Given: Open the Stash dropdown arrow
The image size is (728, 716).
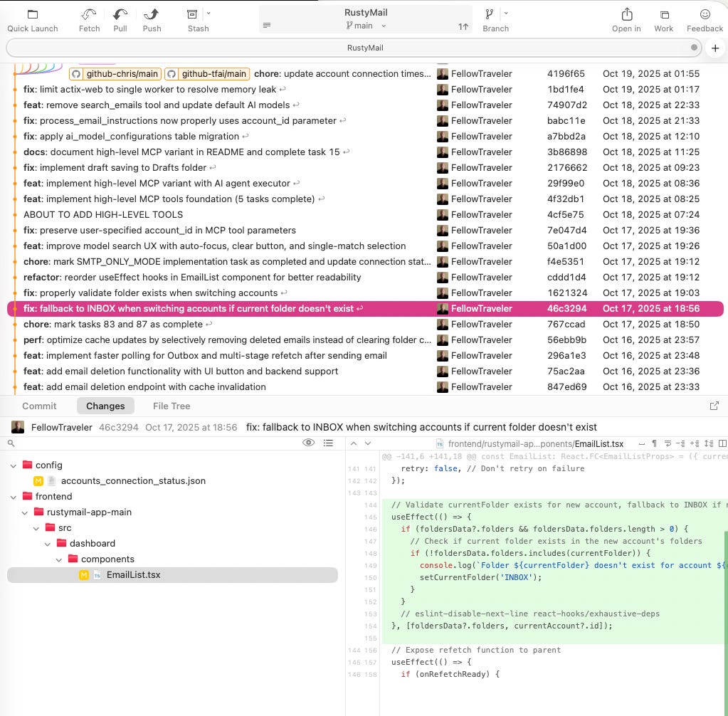Looking at the screenshot, I should [209, 14].
